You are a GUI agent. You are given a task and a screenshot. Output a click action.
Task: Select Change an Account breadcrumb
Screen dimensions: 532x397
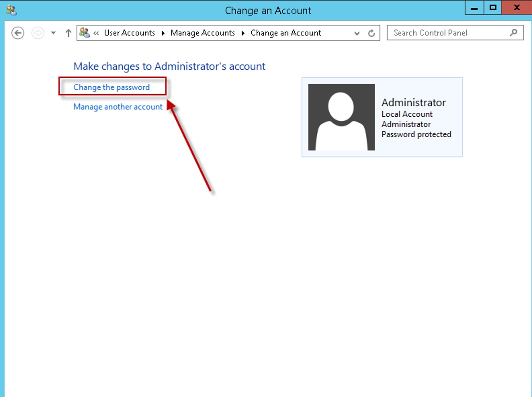[286, 33]
